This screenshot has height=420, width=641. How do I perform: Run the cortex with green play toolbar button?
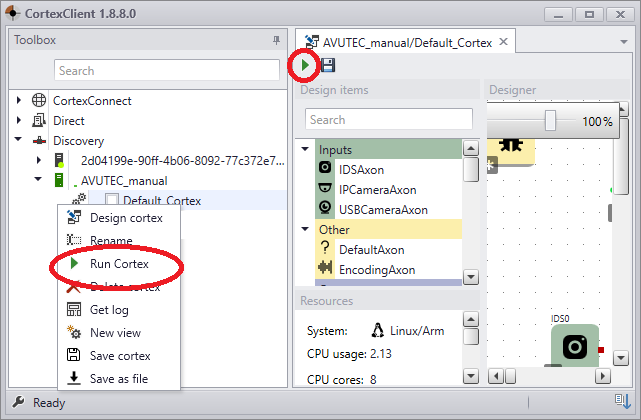click(x=305, y=65)
